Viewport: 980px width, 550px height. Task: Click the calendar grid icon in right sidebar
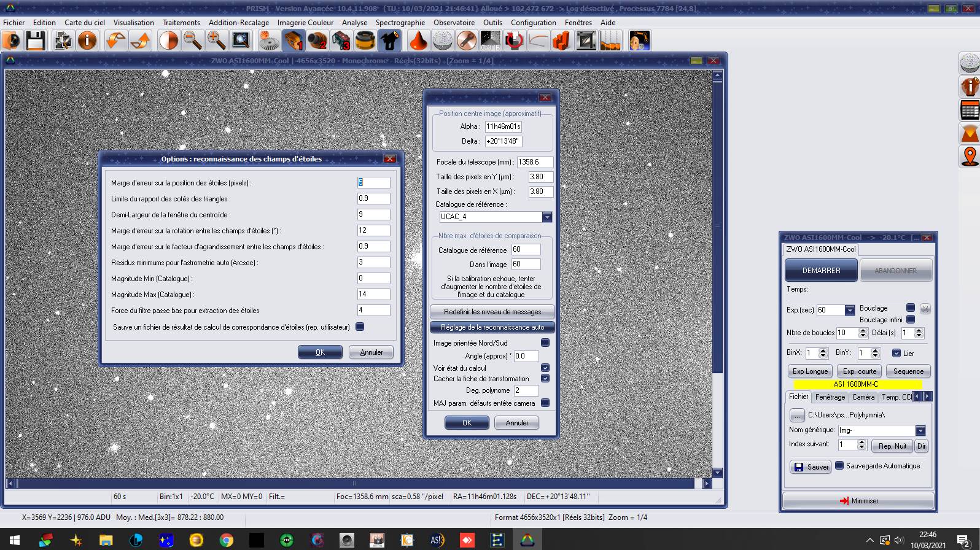pos(970,110)
